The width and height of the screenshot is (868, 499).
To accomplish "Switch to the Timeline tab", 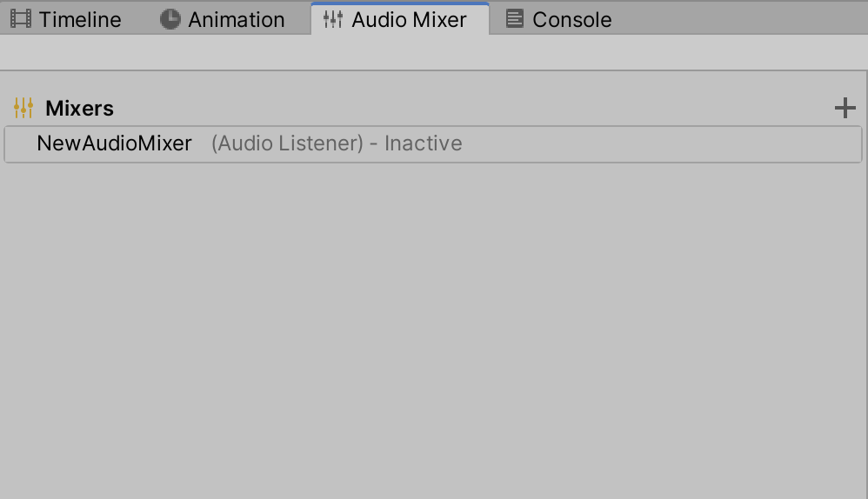I will [79, 19].
